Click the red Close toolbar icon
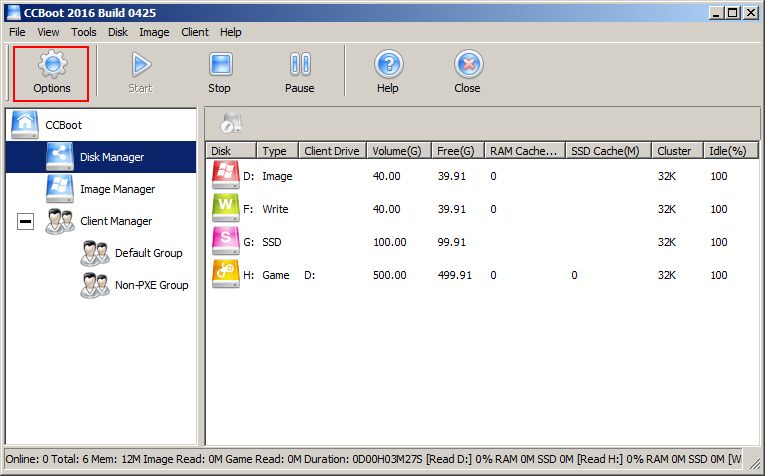765x476 pixels. [467, 74]
